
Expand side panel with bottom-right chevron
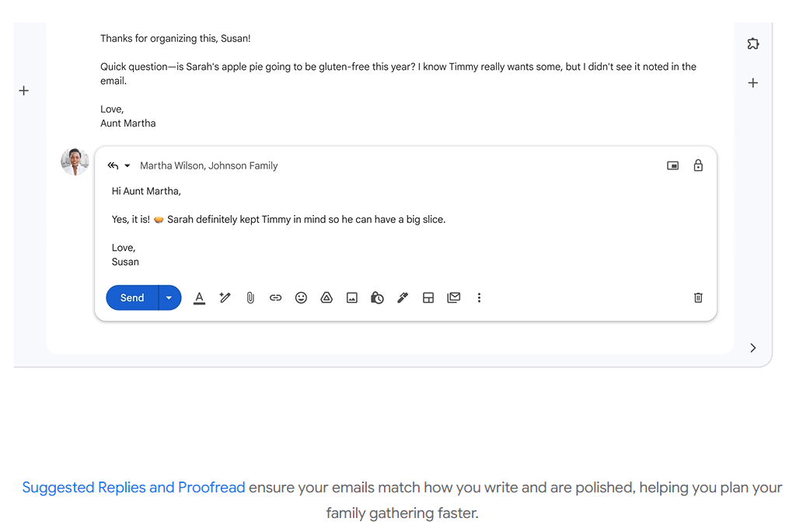pyautogui.click(x=752, y=348)
